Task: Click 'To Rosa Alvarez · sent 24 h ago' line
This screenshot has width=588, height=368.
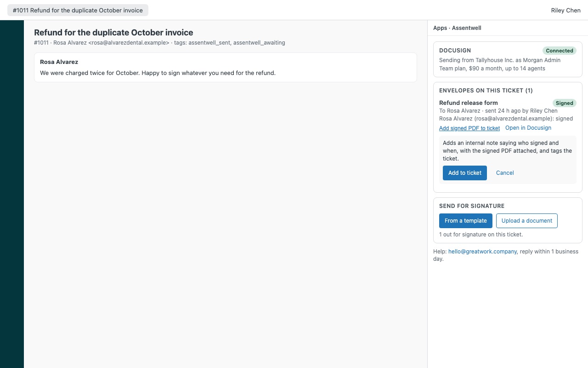Action: pyautogui.click(x=498, y=111)
